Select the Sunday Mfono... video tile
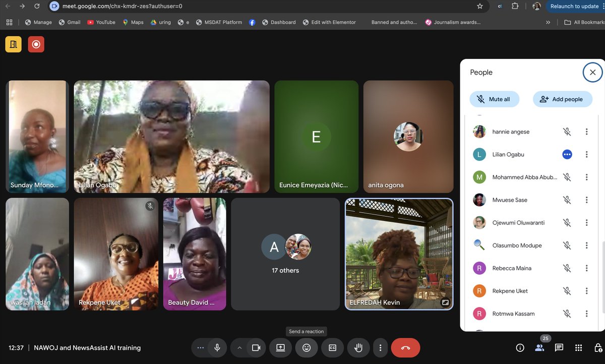 (37, 137)
